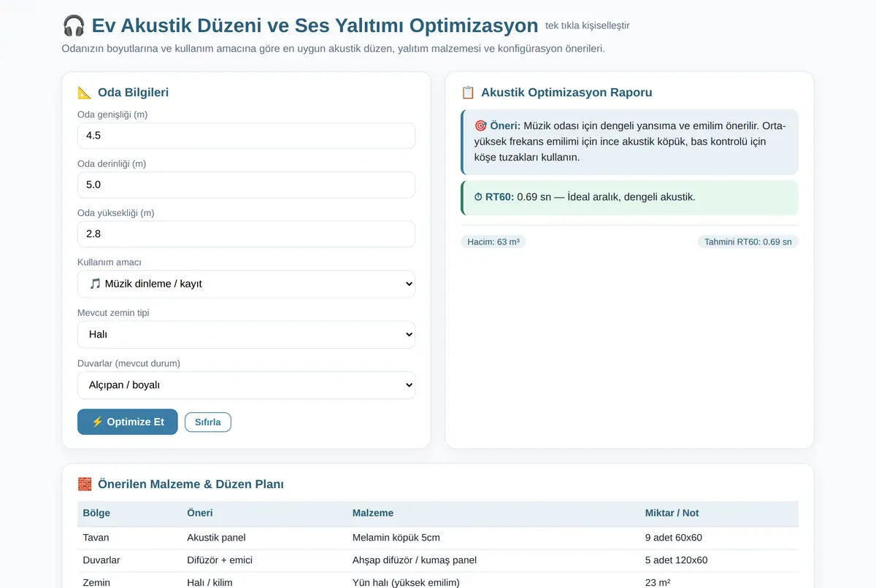Click the 'Akustik Optimizasyon Raporu' heading
The width and height of the screenshot is (876, 588).
coord(566,93)
